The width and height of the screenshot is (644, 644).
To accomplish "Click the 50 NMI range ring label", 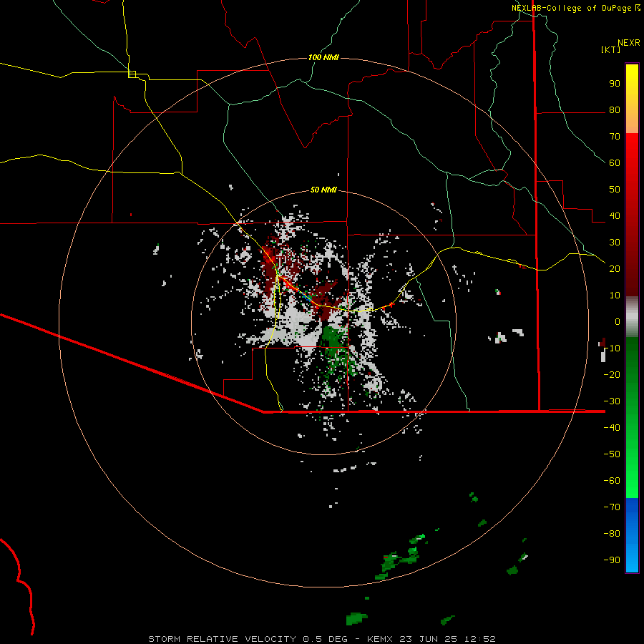I will point(323,190).
